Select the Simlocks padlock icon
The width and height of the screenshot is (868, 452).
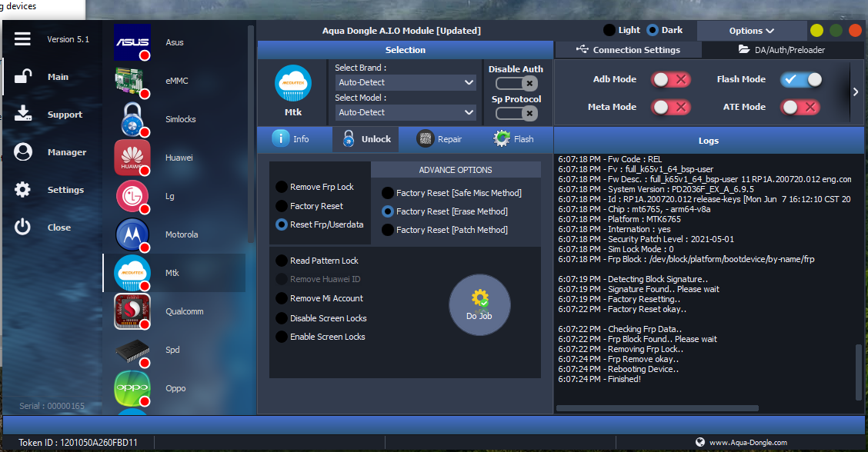132,119
